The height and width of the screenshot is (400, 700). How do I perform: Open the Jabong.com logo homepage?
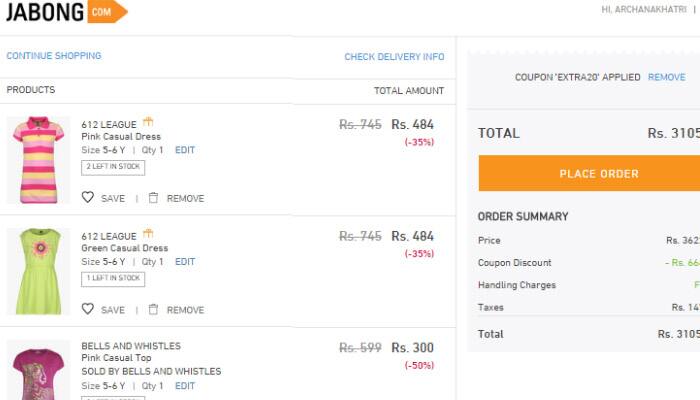67,12
